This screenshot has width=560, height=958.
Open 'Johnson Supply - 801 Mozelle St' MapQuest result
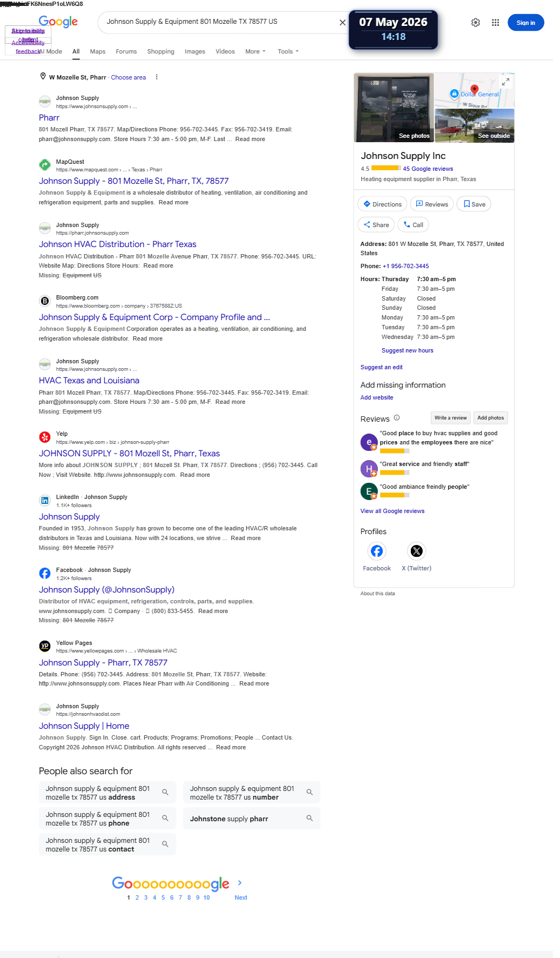click(x=134, y=181)
